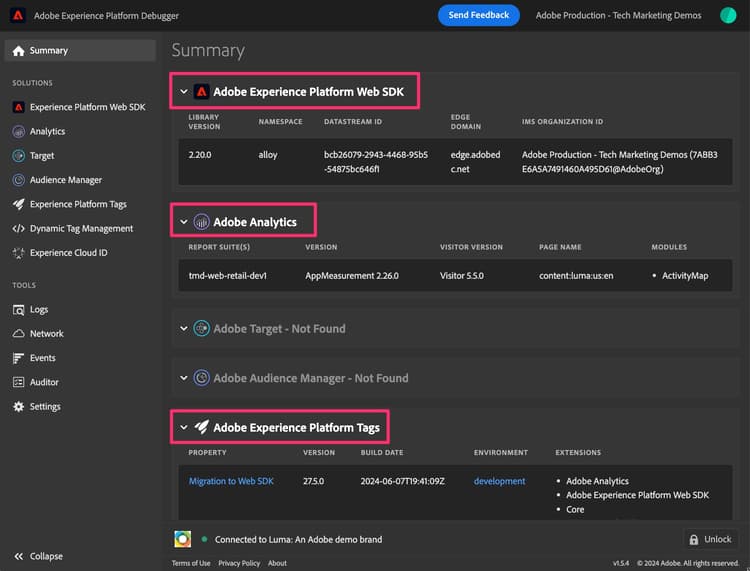
Task: Collapse the left sidebar
Action: 38,556
